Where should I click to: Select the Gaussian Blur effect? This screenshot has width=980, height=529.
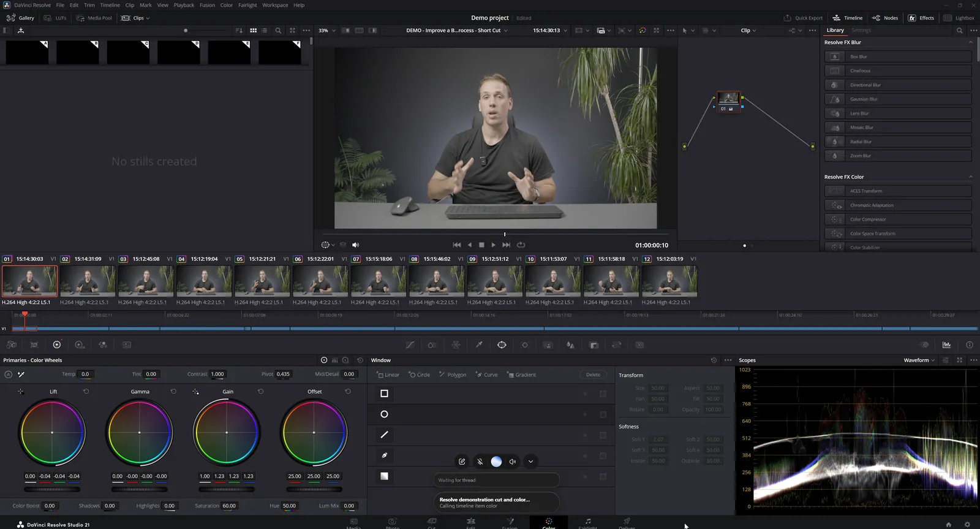tap(898, 99)
